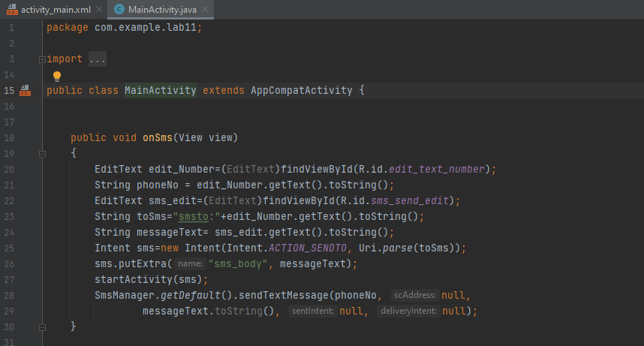Click the import keyword on line 3
This screenshot has width=644, height=346.
(65, 59)
